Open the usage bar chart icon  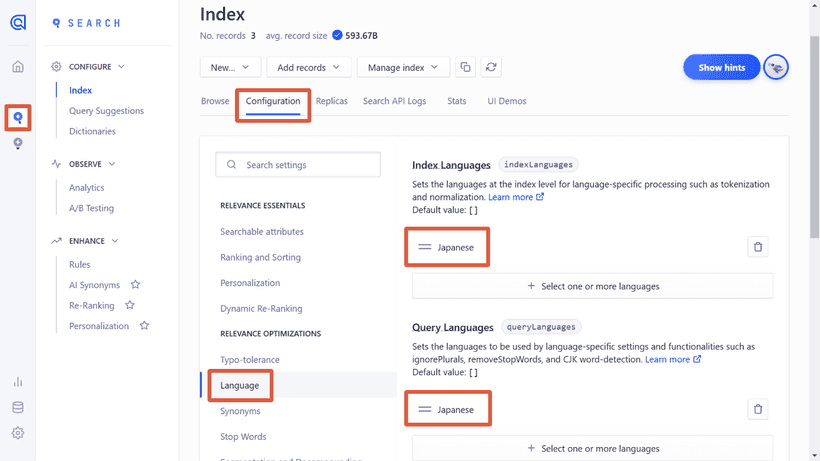(x=18, y=382)
